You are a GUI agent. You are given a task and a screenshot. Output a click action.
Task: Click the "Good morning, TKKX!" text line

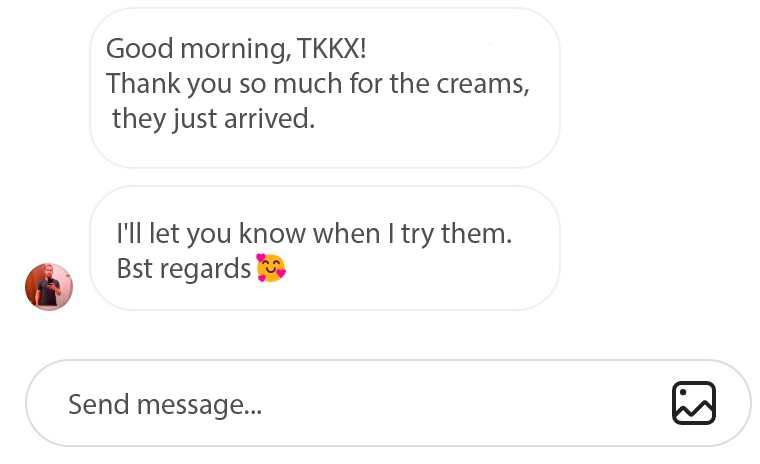236,48
